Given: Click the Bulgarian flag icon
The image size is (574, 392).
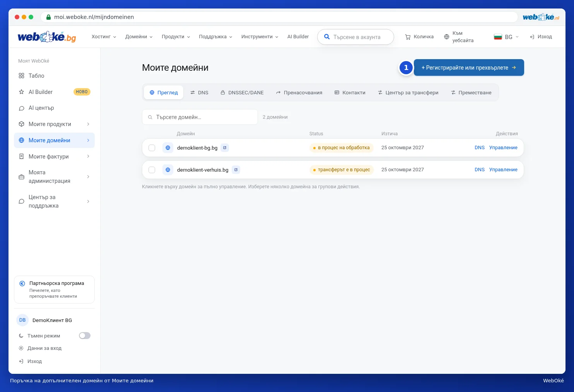Looking at the screenshot, I should [498, 37].
